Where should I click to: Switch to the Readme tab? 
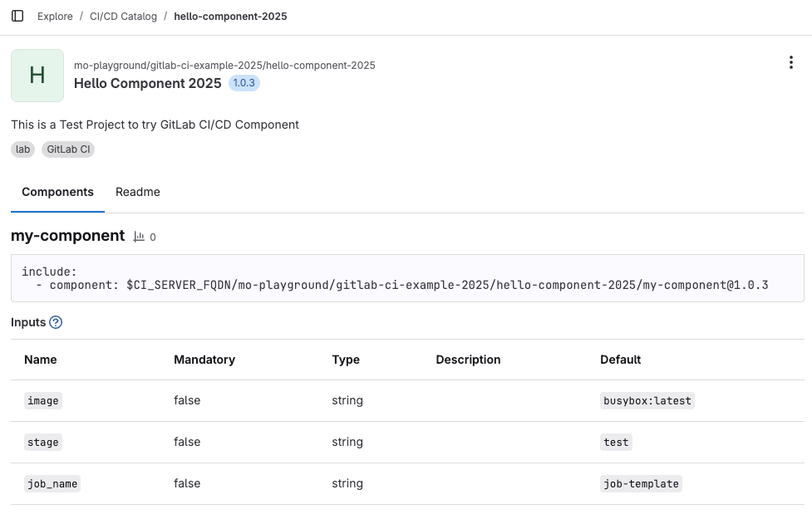pyautogui.click(x=138, y=192)
